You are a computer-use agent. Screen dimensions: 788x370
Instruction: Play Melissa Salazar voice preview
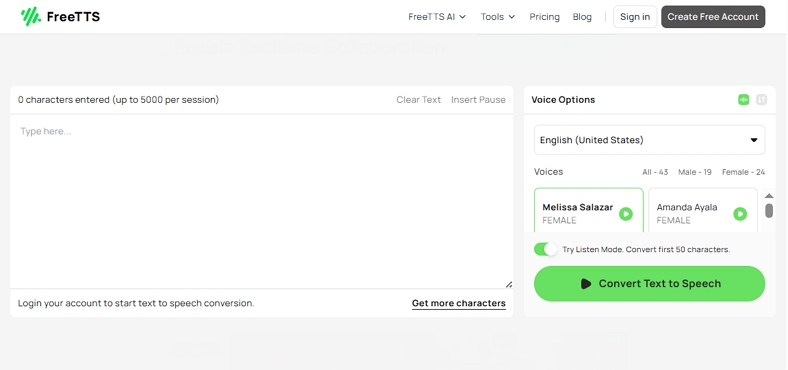coord(626,214)
